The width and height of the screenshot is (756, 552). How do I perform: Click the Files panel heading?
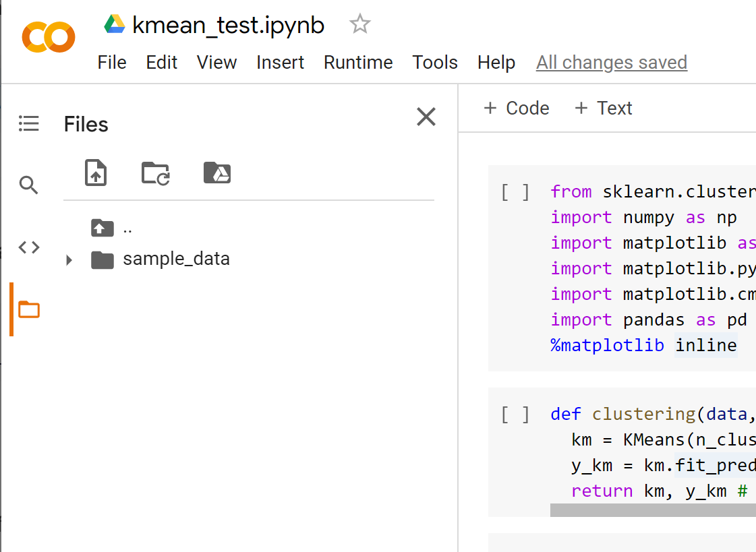pyautogui.click(x=86, y=124)
